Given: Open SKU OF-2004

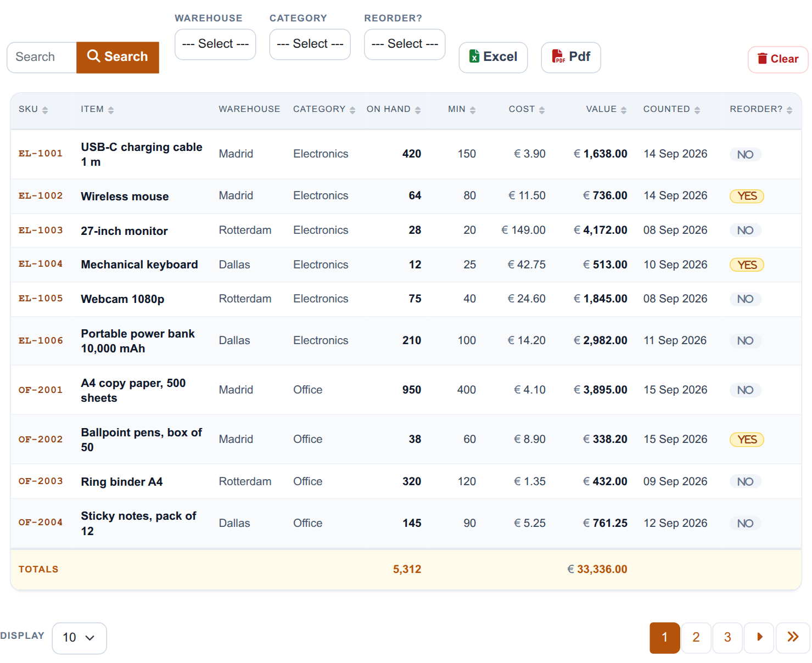Looking at the screenshot, I should [x=41, y=522].
